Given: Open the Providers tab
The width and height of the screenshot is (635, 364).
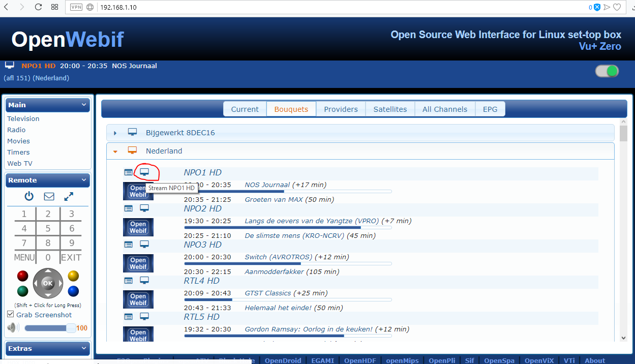Looking at the screenshot, I should click(341, 109).
